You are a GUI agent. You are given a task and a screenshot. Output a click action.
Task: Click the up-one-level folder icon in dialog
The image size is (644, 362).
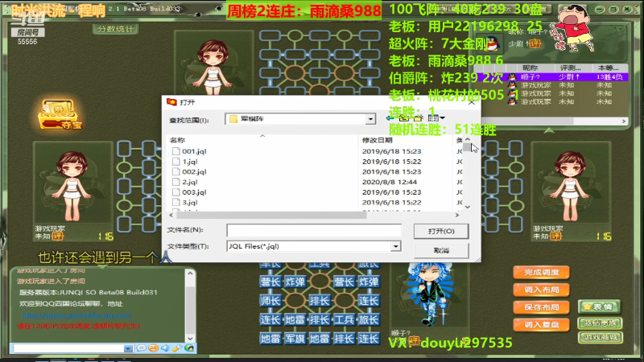[404, 118]
